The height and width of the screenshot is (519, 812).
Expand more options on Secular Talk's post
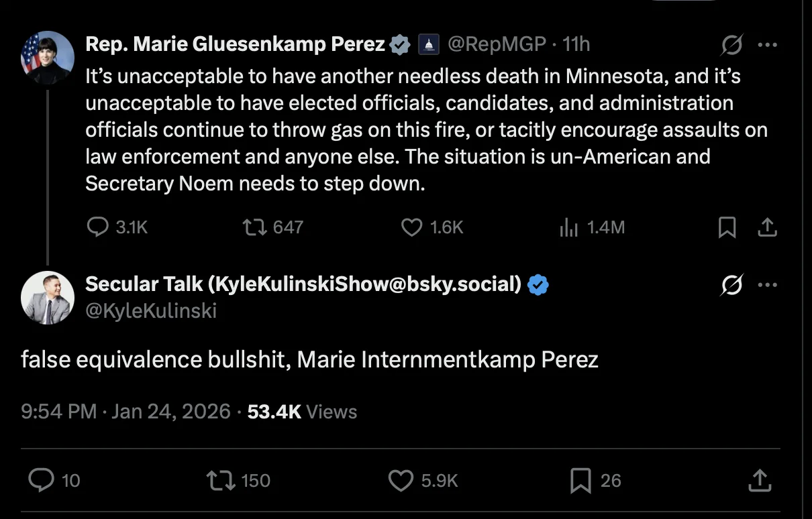[x=767, y=286]
